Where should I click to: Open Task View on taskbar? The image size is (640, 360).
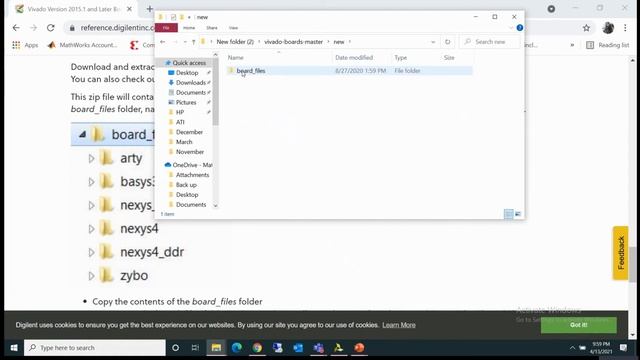195,348
